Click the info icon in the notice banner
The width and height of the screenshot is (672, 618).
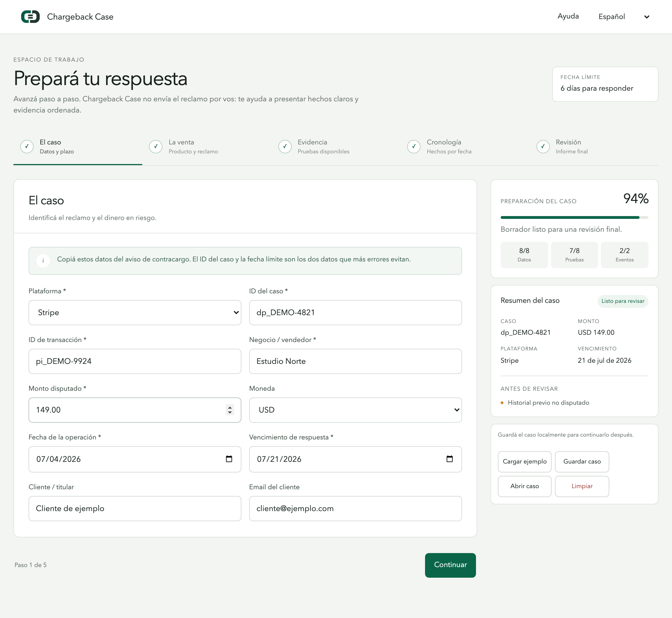pyautogui.click(x=43, y=261)
